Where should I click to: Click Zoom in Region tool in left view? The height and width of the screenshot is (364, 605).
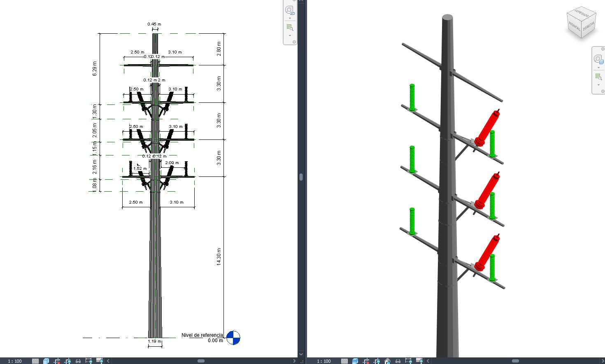pos(290,28)
